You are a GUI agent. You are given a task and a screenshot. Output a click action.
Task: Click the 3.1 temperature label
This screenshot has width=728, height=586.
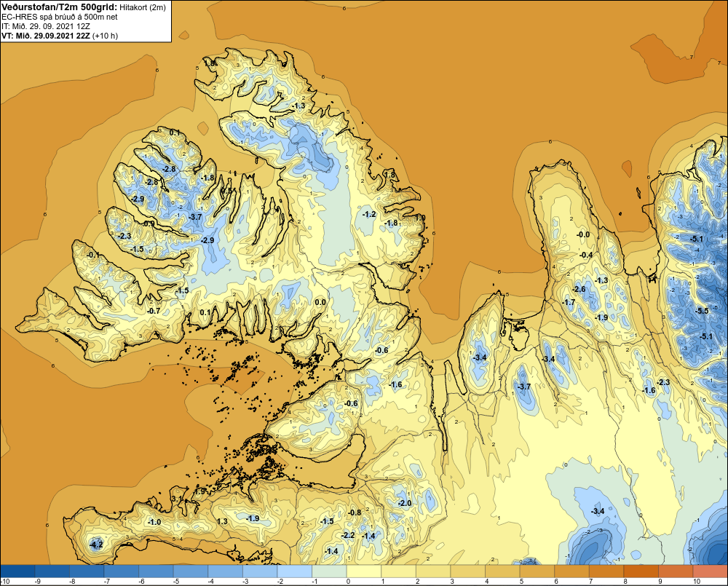click(178, 499)
